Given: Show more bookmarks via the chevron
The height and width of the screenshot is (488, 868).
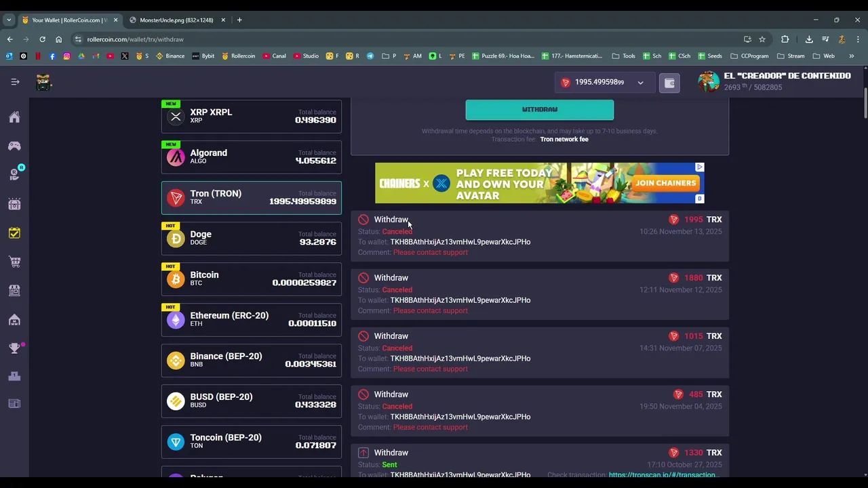Looking at the screenshot, I should click(852, 56).
